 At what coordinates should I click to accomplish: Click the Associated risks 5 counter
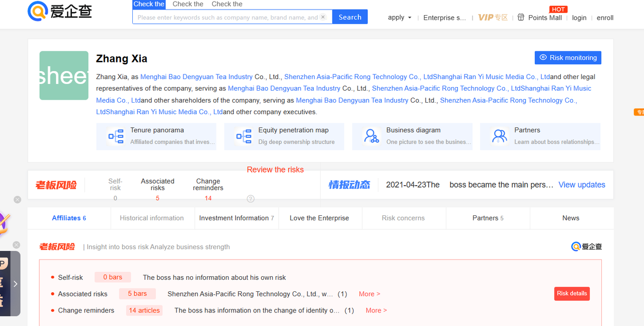click(157, 190)
